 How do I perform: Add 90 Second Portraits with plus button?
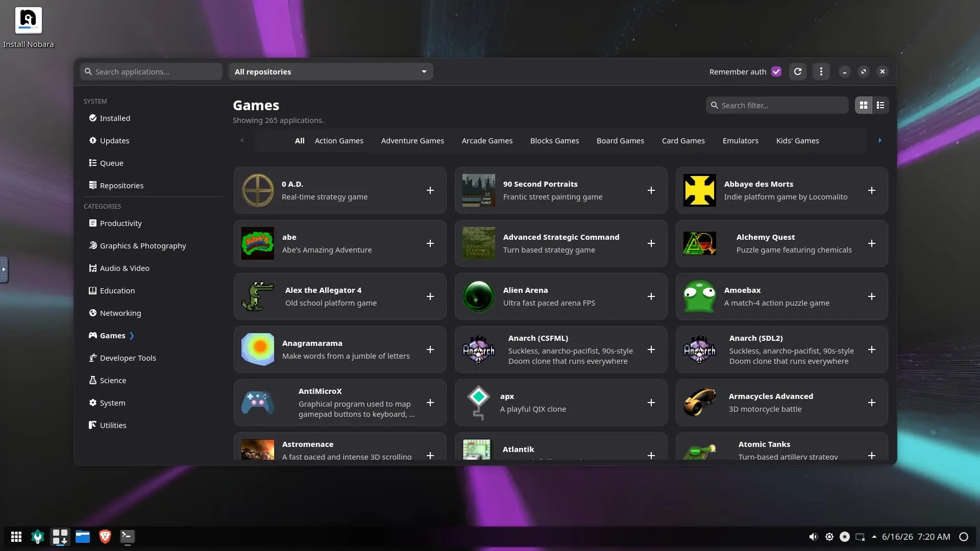[651, 190]
